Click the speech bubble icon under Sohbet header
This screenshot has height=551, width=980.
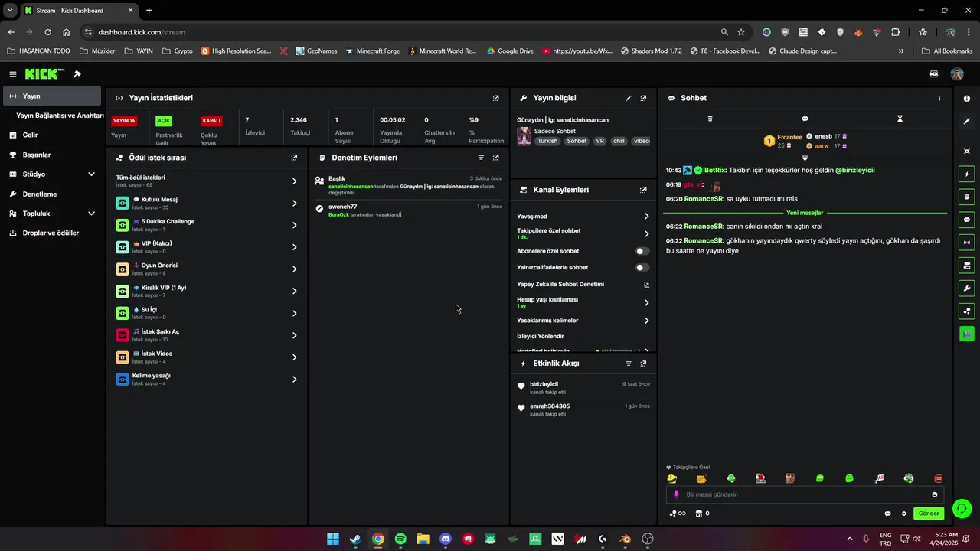click(x=805, y=119)
